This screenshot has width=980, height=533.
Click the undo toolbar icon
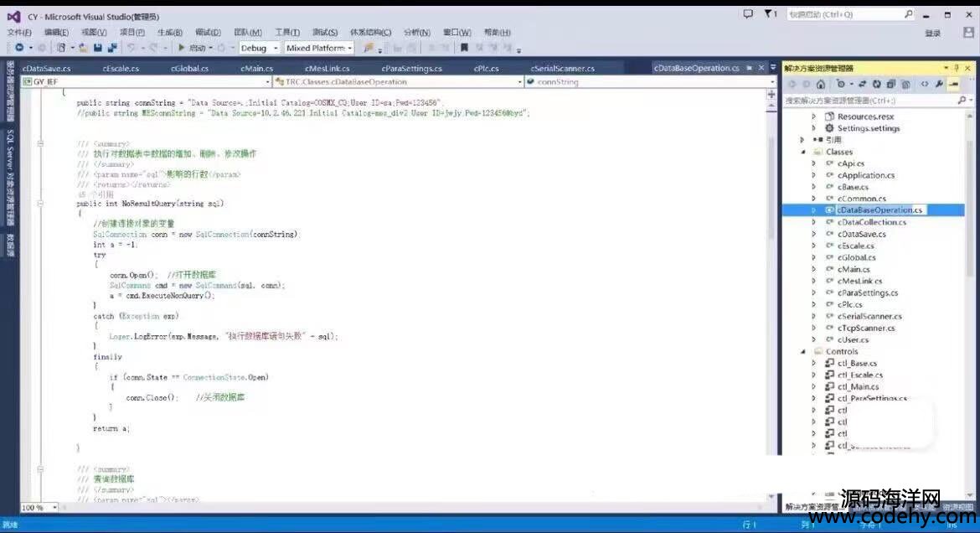coord(132,48)
